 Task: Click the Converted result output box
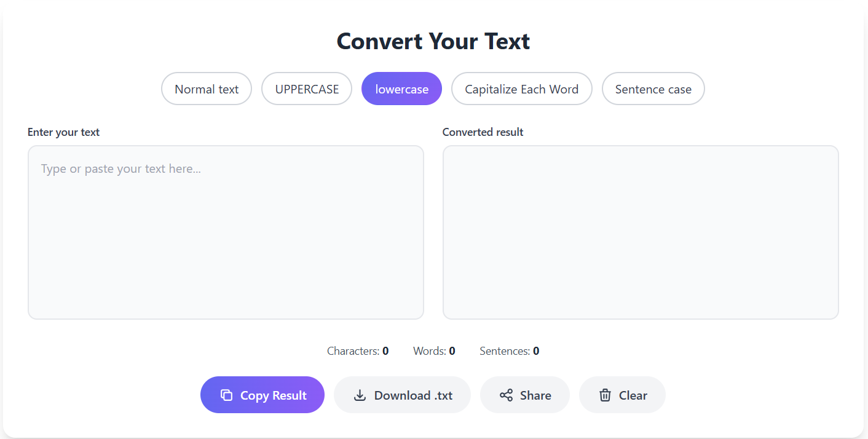[641, 232]
